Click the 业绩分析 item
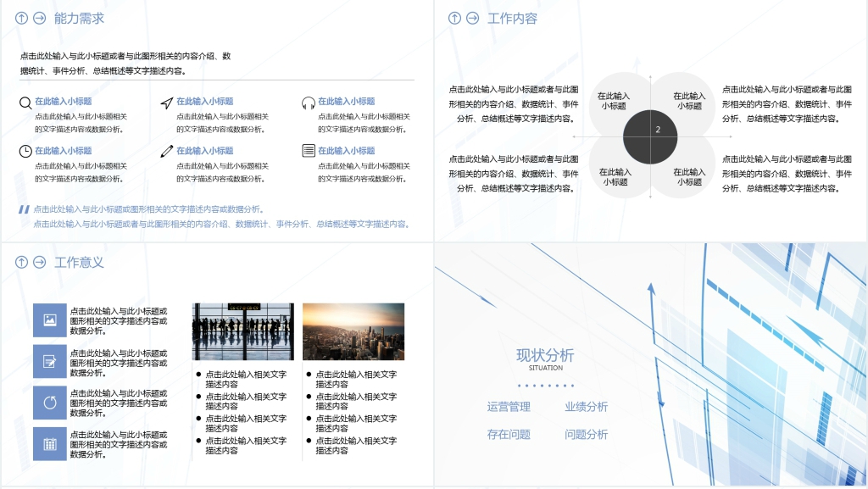868x489 pixels. tap(587, 407)
